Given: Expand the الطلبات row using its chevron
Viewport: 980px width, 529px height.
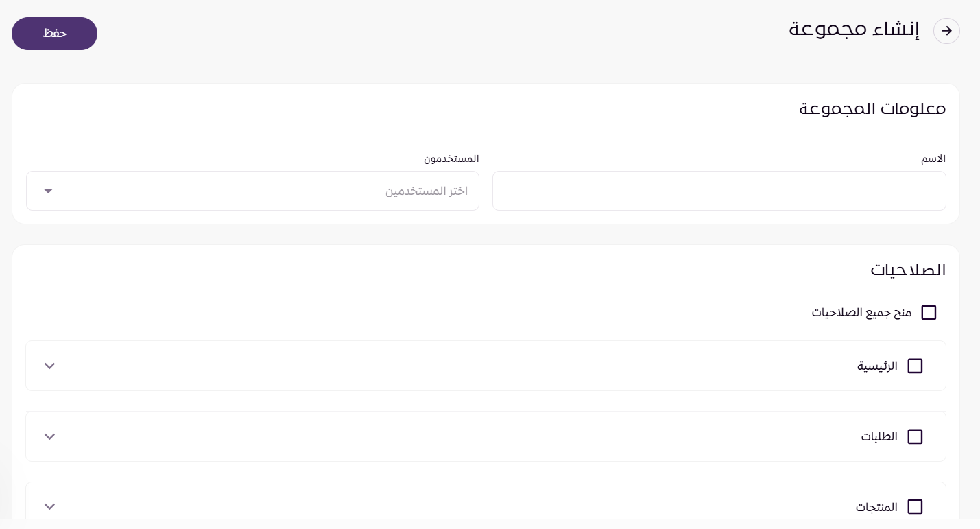Looking at the screenshot, I should [49, 437].
